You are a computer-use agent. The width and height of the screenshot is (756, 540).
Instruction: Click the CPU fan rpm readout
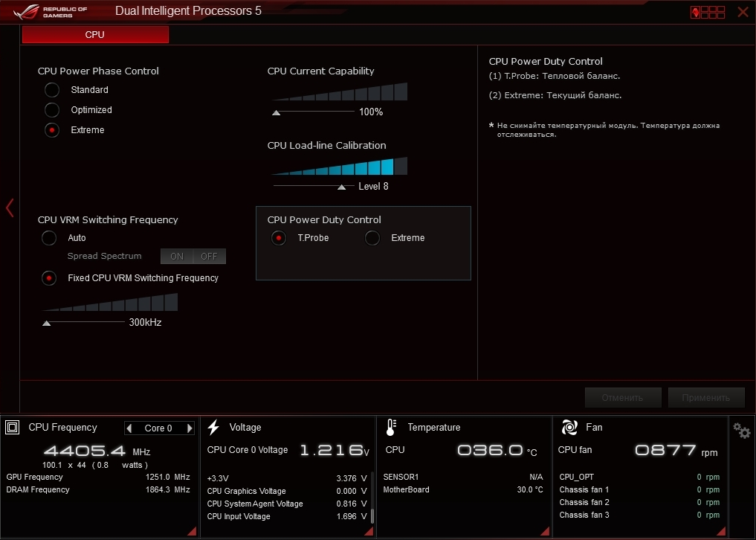pos(676,451)
